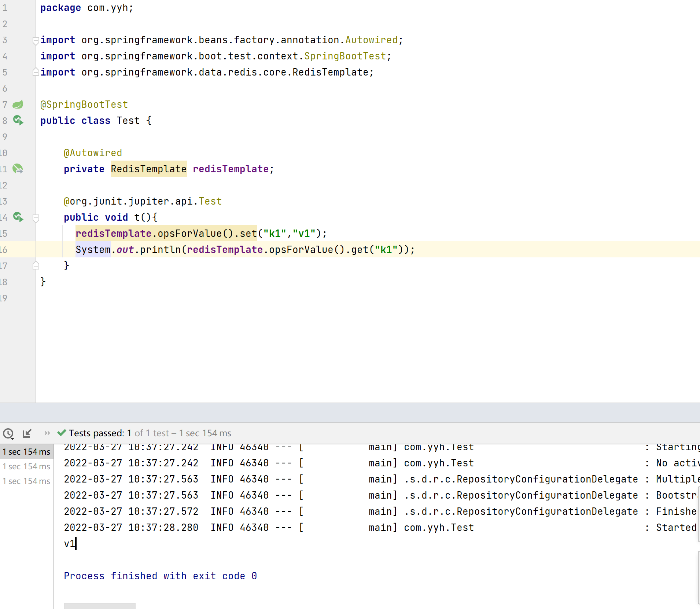Click the SpringBootTest import on line 4
The width and height of the screenshot is (700, 609).
[x=216, y=56]
